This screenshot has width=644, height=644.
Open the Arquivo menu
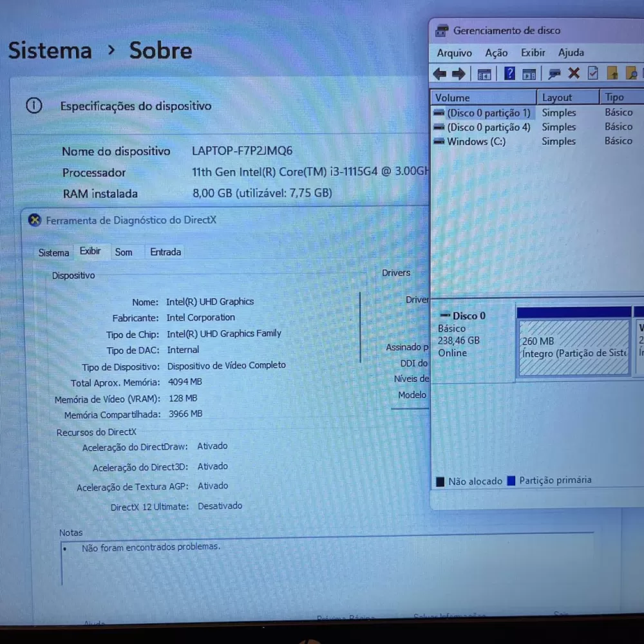(x=454, y=53)
